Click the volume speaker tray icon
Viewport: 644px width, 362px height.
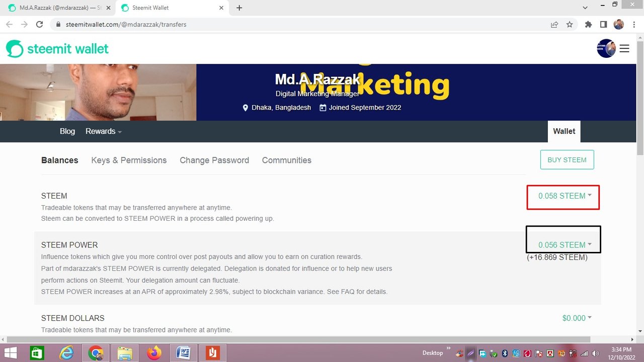(595, 353)
